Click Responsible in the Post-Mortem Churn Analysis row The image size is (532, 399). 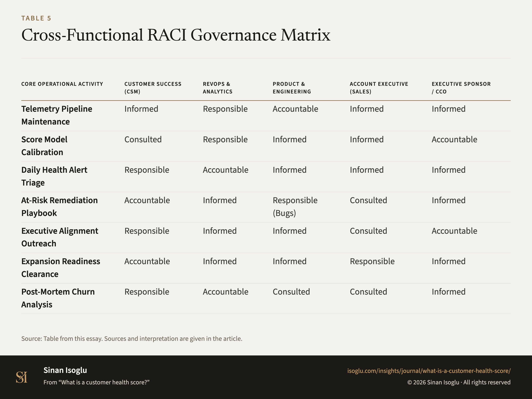coord(147,292)
